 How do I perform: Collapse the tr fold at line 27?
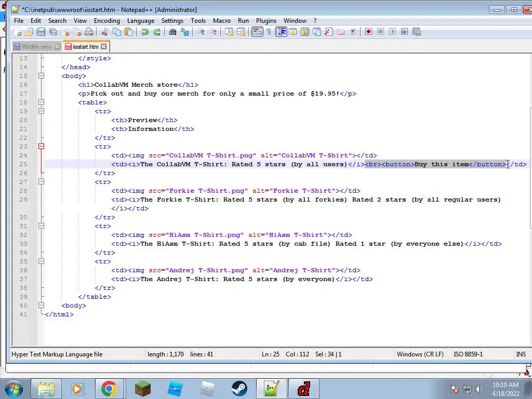tap(41, 182)
